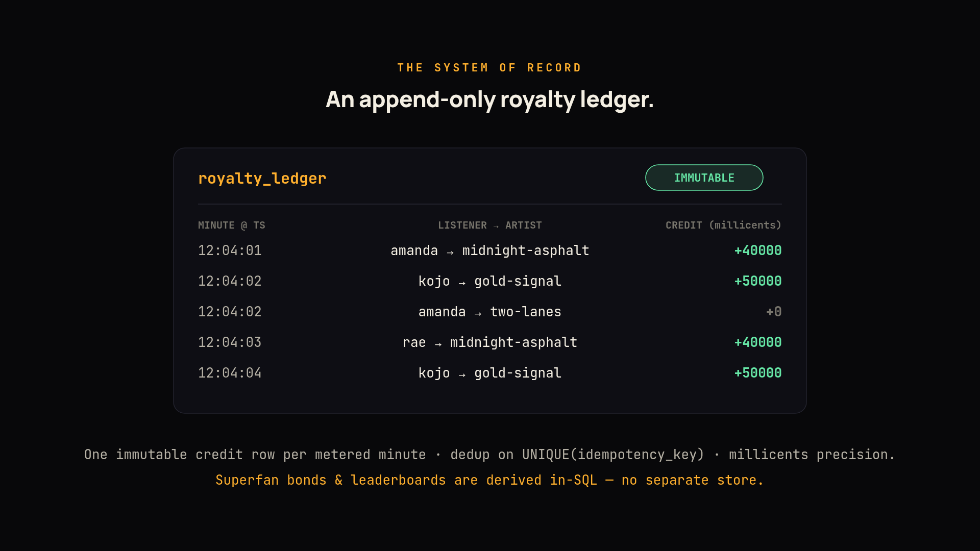Click the amanda → midnight-asphalt entry
The height and width of the screenshot is (551, 980).
[x=490, y=251]
